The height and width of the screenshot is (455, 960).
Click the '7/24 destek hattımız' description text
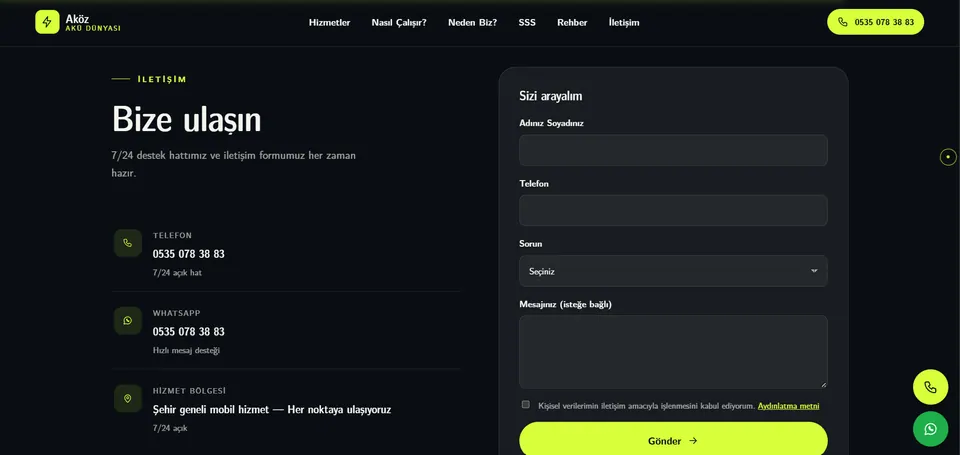coord(233,164)
